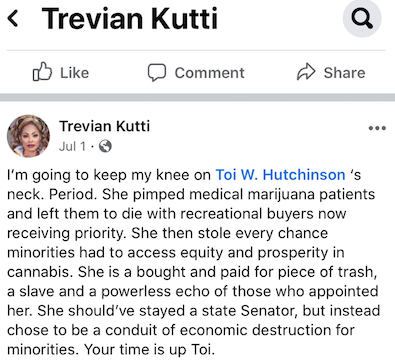This screenshot has height=363, width=395.
Task: Click the globe public privacy icon
Action: pos(105,146)
